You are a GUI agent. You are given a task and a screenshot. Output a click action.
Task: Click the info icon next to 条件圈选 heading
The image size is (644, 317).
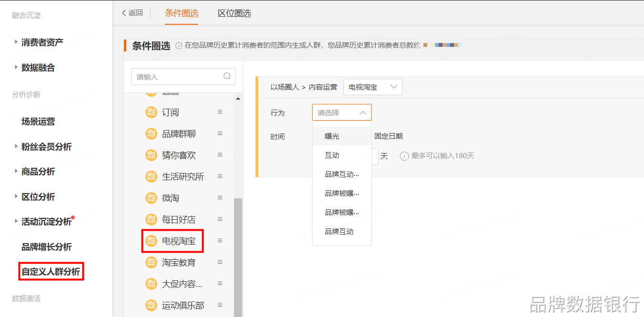point(179,46)
